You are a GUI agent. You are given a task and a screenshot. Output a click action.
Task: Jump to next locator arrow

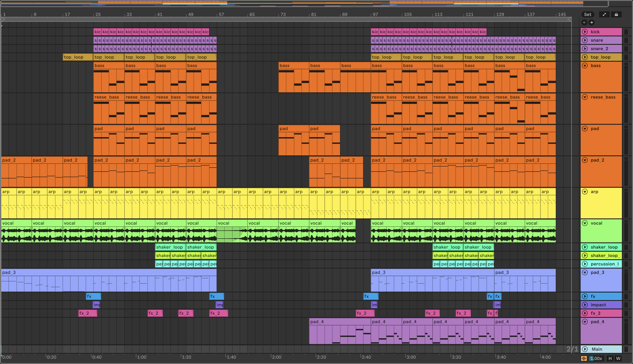[x=591, y=22]
